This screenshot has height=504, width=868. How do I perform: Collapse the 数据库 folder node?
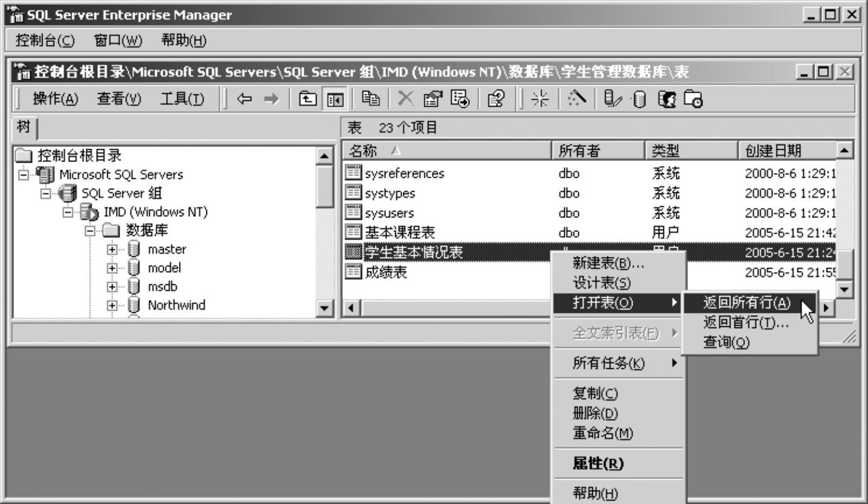tap(90, 231)
